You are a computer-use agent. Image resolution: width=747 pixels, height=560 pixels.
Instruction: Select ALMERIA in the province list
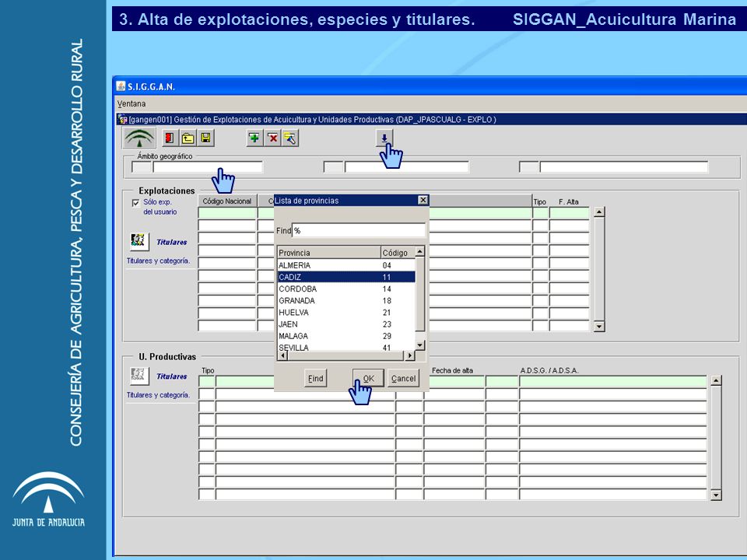click(346, 265)
